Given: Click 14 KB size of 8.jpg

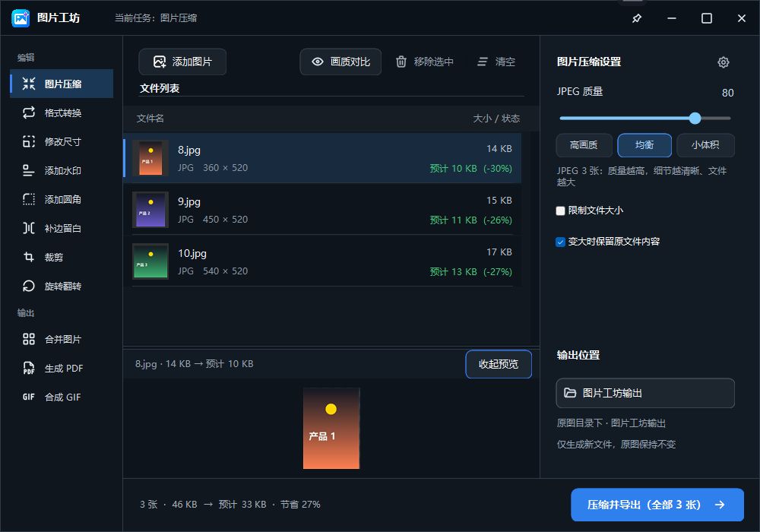Looking at the screenshot, I should pyautogui.click(x=499, y=149).
